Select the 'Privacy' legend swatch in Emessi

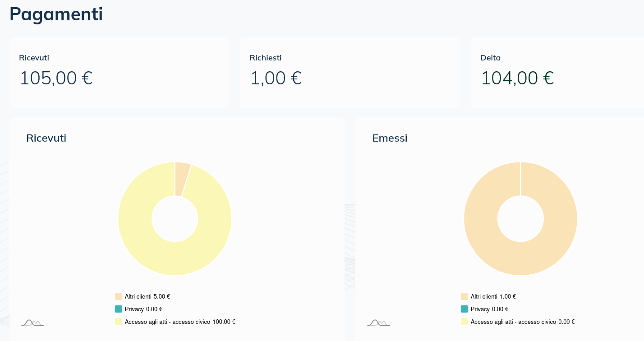464,309
